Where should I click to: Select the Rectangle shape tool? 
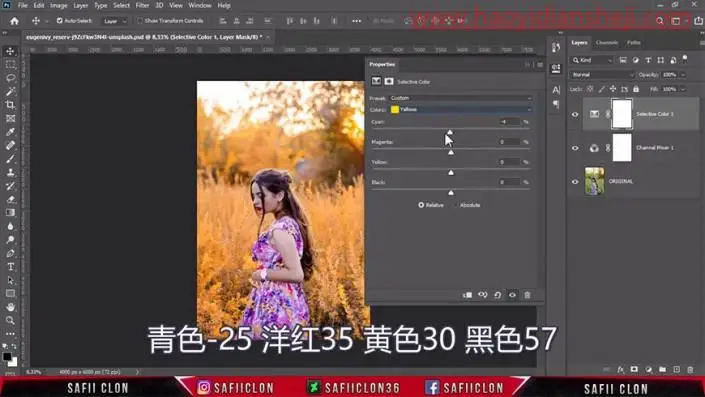pyautogui.click(x=10, y=294)
